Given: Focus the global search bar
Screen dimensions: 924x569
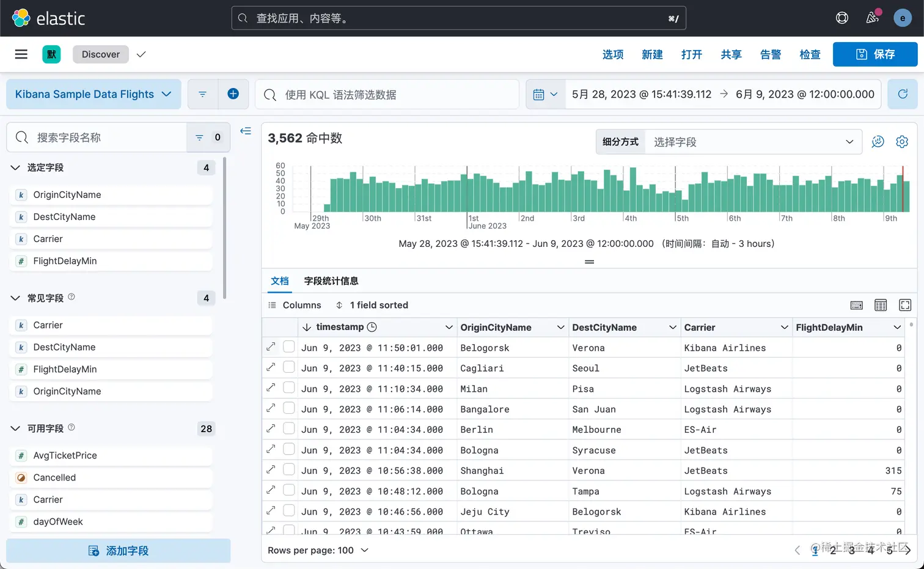Looking at the screenshot, I should click(x=458, y=18).
